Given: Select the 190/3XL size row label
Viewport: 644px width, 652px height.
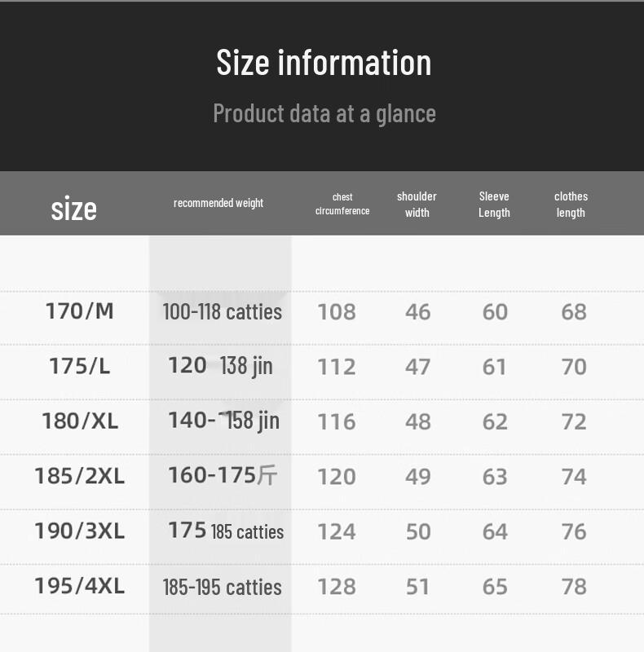Looking at the screenshot, I should (x=80, y=531).
